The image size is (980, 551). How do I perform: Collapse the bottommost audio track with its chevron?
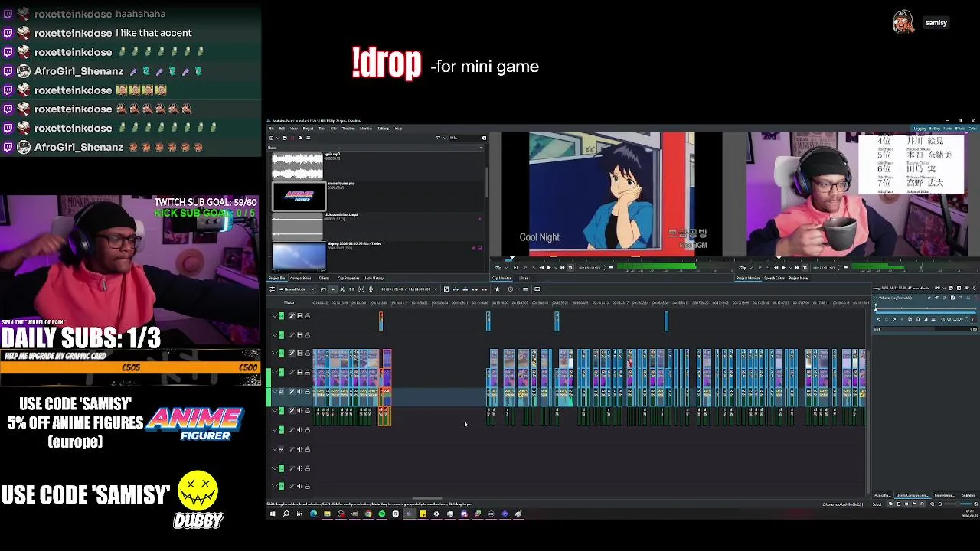[x=274, y=486]
